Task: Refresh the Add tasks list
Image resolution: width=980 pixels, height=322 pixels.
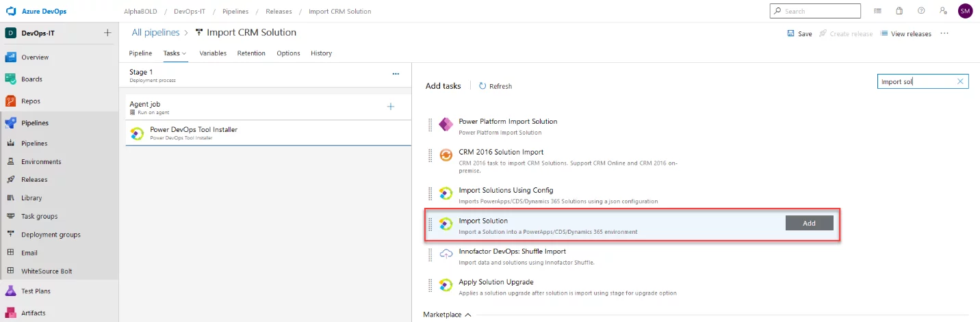Action: pos(495,86)
